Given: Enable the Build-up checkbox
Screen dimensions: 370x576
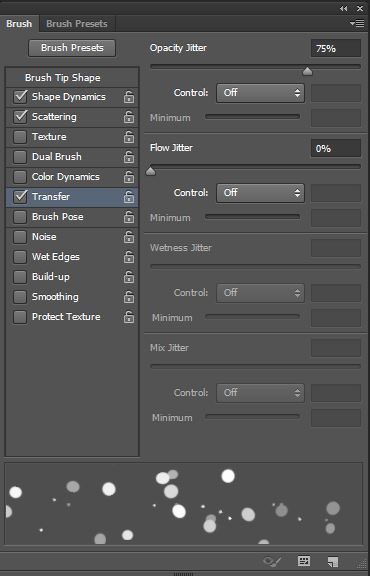Looking at the screenshot, I should (20, 277).
